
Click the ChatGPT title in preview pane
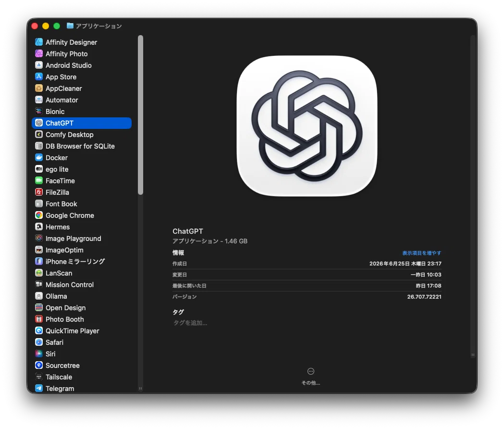[x=188, y=231]
